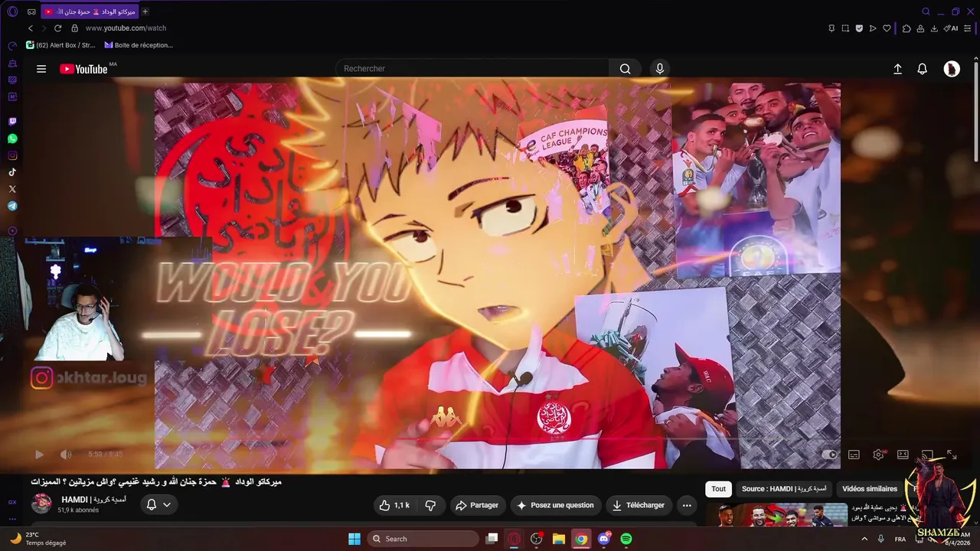Open X (Twitter) from the Opera sidebar
980x551 pixels.
coord(12,189)
